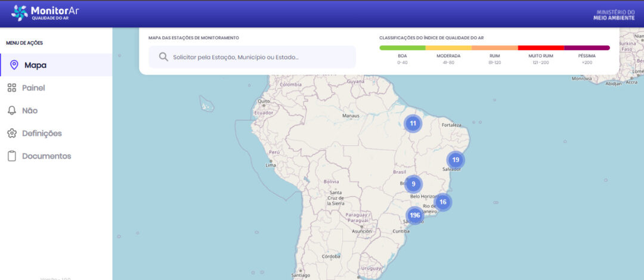This screenshot has height=280, width=644.
Task: Click the BOA 0-40 label
Action: (402, 59)
